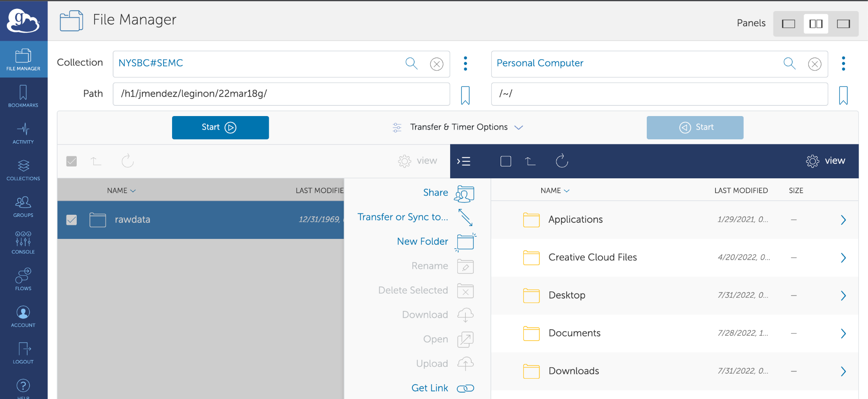Clear the NYSBC#SEMC collection field
The width and height of the screenshot is (868, 399).
pyautogui.click(x=437, y=64)
